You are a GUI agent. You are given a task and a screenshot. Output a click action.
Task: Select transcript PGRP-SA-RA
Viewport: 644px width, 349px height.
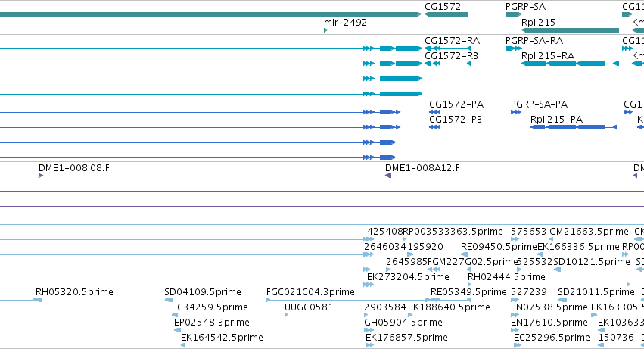pos(534,41)
